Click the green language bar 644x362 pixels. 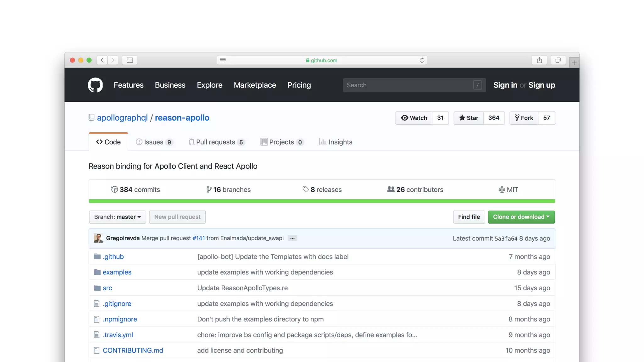tap(322, 201)
